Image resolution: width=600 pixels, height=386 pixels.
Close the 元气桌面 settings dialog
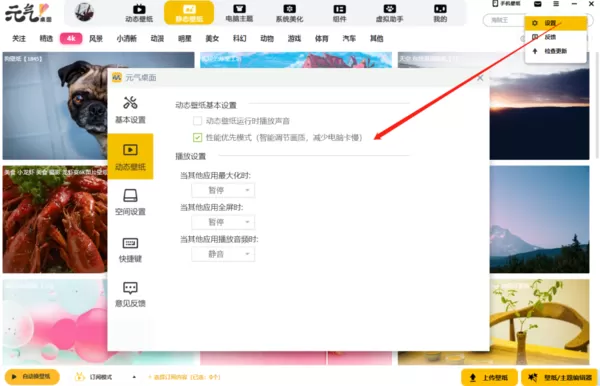480,78
